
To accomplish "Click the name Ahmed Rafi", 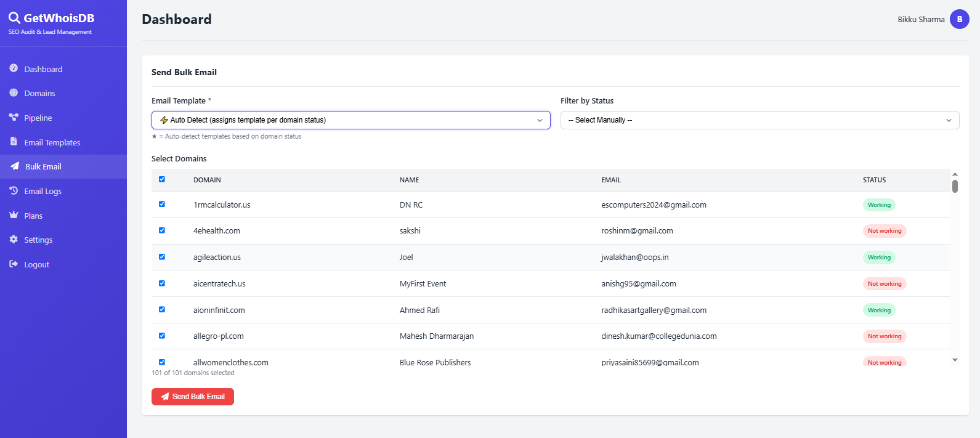I will pyautogui.click(x=419, y=310).
